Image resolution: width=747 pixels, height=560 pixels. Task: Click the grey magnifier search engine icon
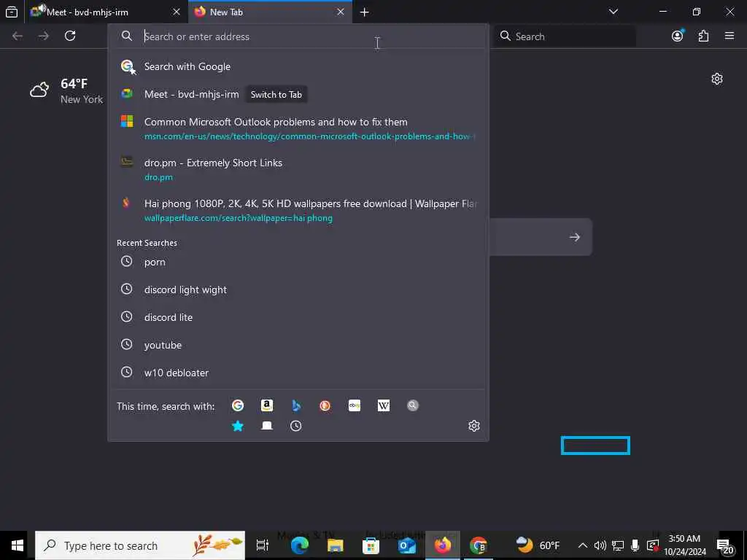[x=413, y=405]
